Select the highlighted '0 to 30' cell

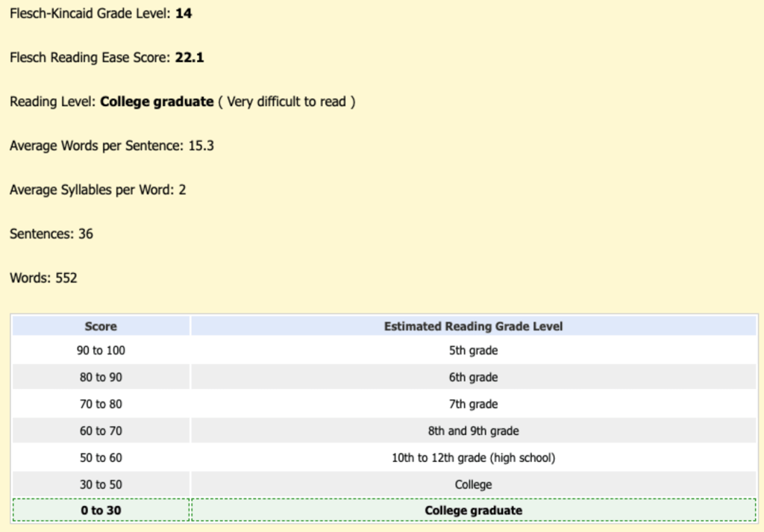click(x=101, y=510)
